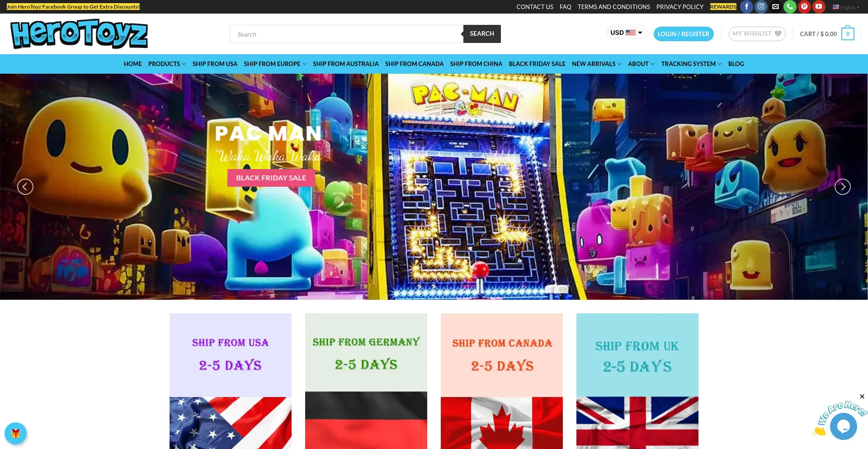
Task: Advance the slider with next arrow
Action: point(843,187)
